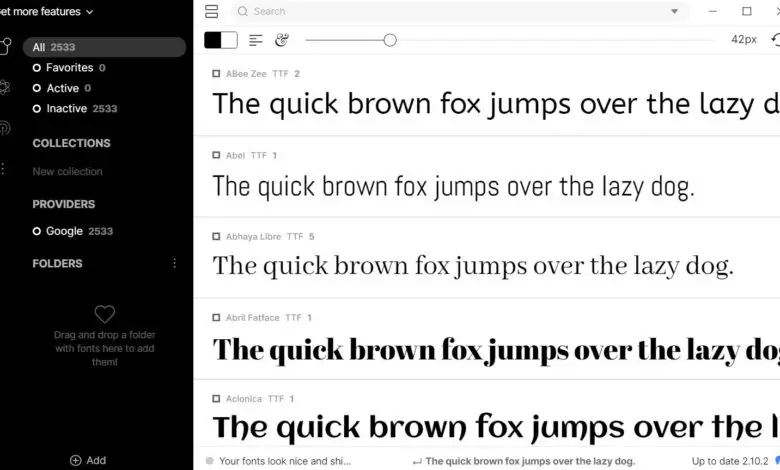Open the 'Get more features' dropdown
780x470 pixels.
pos(46,11)
